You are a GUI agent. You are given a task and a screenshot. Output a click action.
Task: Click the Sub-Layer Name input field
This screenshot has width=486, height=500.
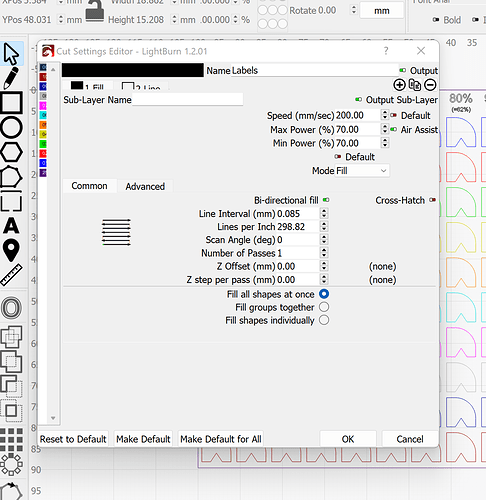coord(187,99)
